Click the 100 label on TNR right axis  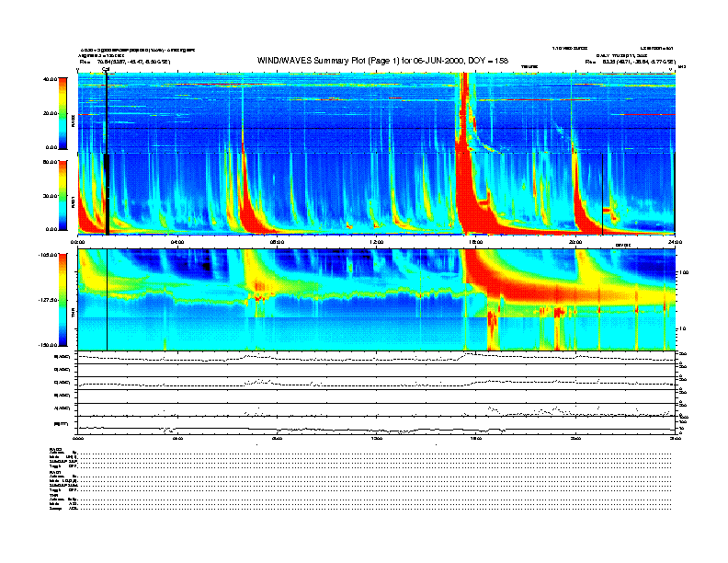tap(684, 272)
